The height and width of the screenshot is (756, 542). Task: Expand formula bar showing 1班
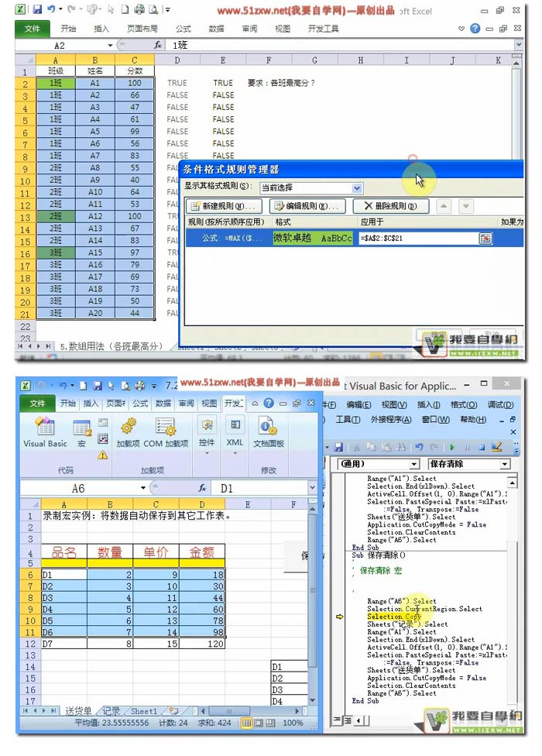click(x=519, y=45)
